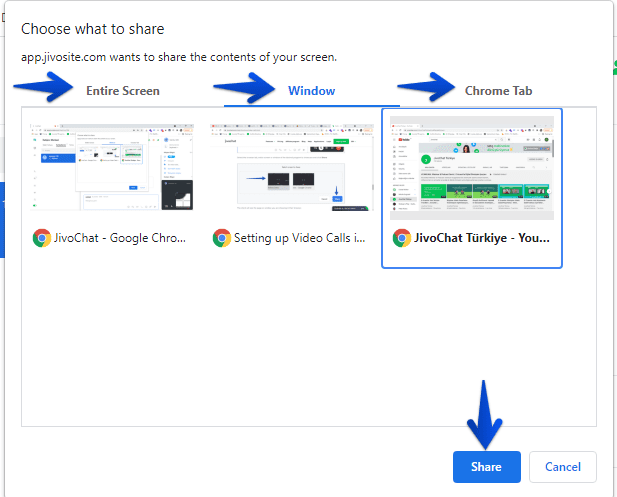Choose the Setting up Video Calls window thumbnail
The width and height of the screenshot is (617, 497).
(292, 167)
